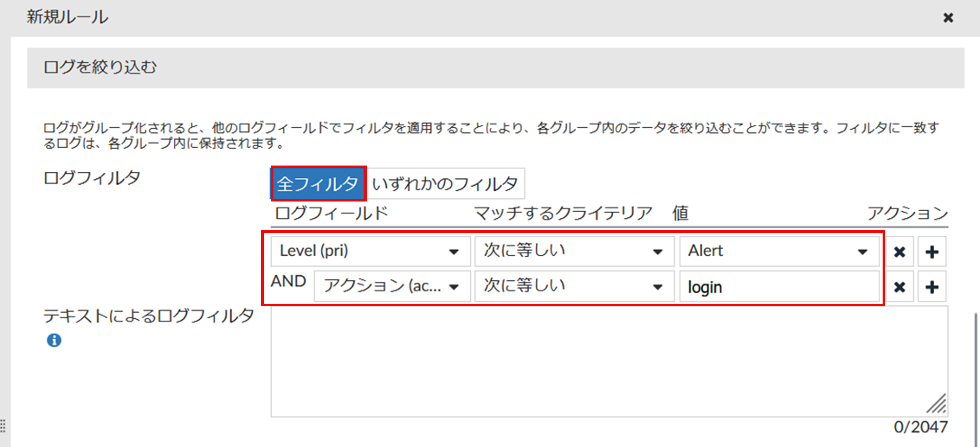The width and height of the screenshot is (980, 447).
Task: Delete the login action filter row
Action: pyautogui.click(x=899, y=287)
